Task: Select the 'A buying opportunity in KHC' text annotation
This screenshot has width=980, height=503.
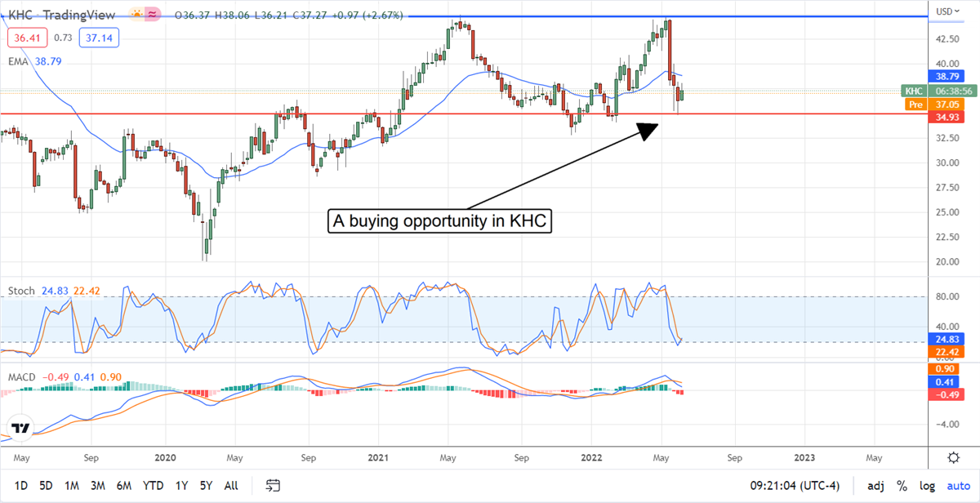Action: pos(439,221)
